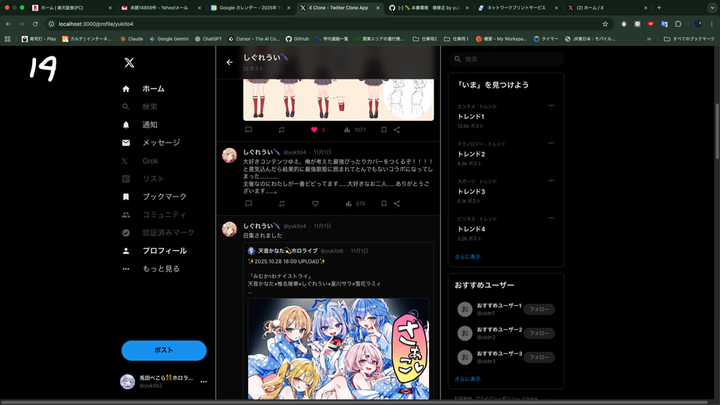Open options for トレンド3
This screenshot has height=405, width=720.
[551, 180]
